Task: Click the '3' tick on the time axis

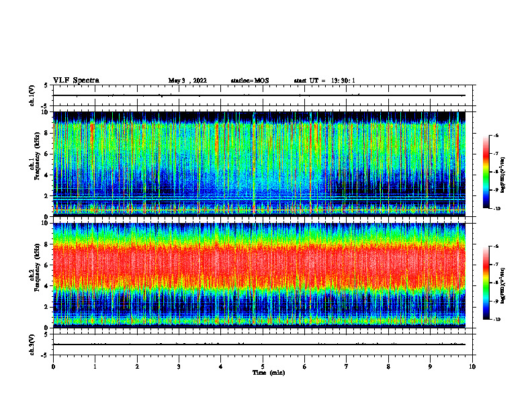Action: tap(179, 367)
